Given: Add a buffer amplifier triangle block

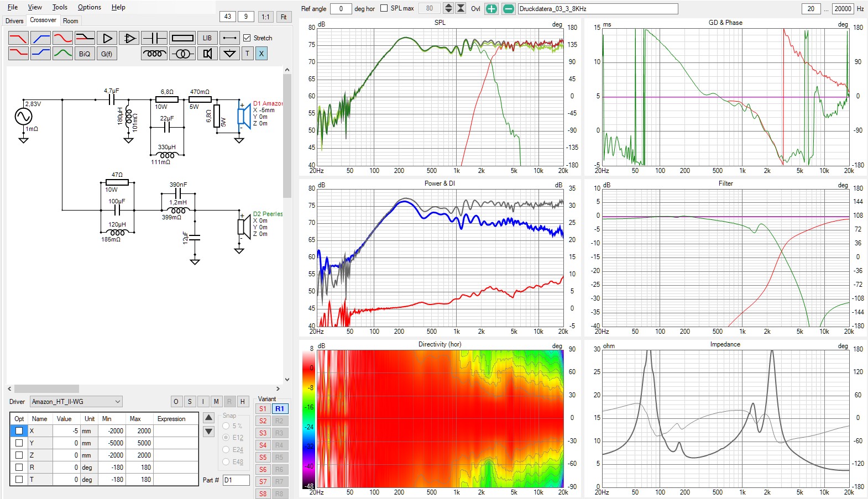Looking at the screenshot, I should click(107, 38).
